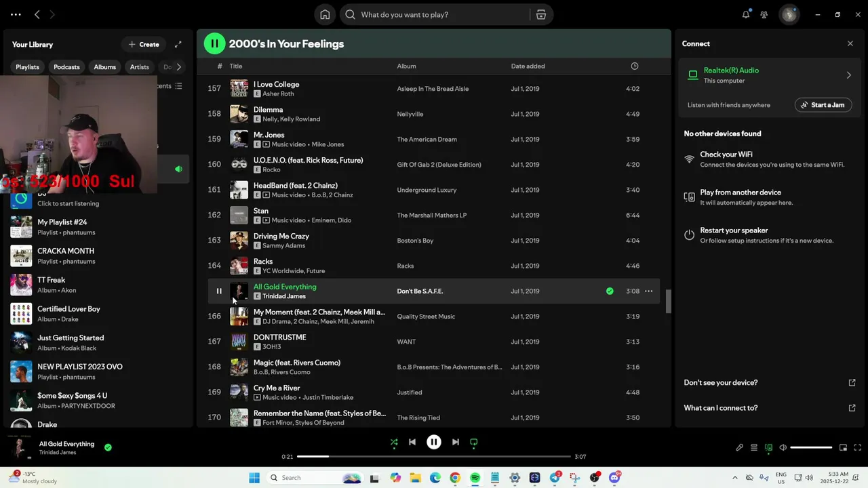Click now playing album art thumbnail
The width and height of the screenshot is (868, 488).
coord(20,447)
